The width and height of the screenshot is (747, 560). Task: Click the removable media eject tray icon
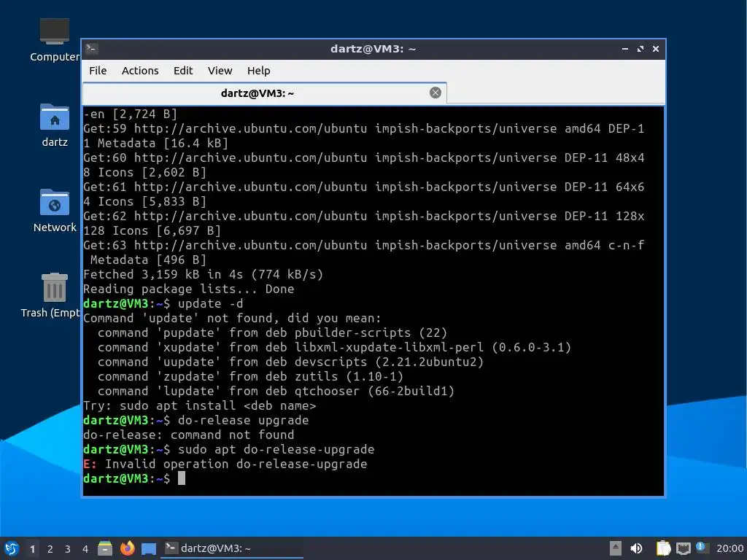pos(616,548)
